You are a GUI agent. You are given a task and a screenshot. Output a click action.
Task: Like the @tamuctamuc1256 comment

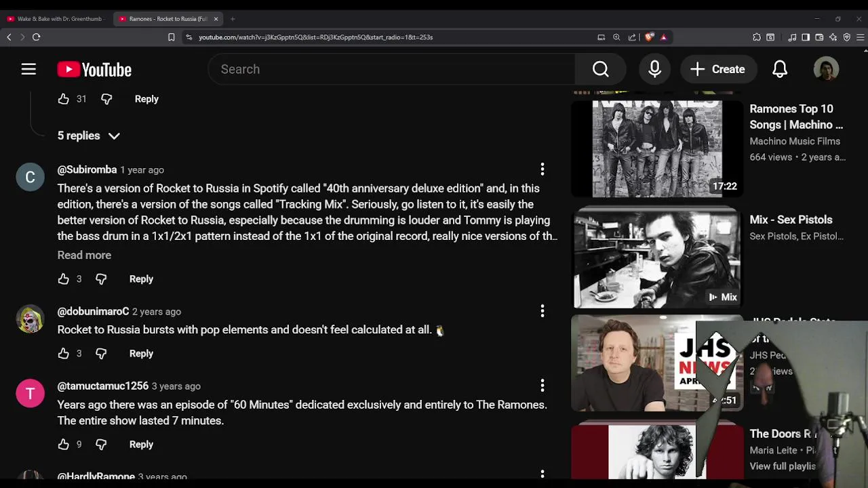pos(64,445)
